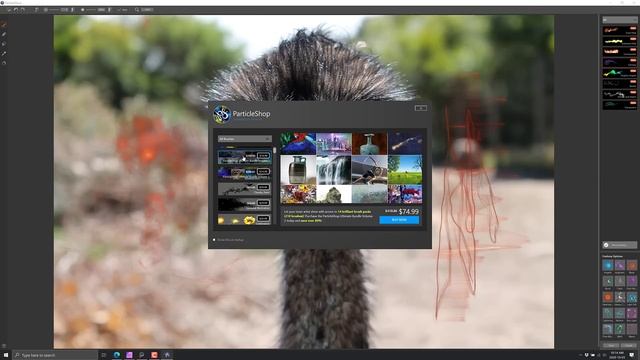Open the brush pack filter dropdown in ParticleShop dialog
Screen dimensions: 640x360
tap(244, 139)
